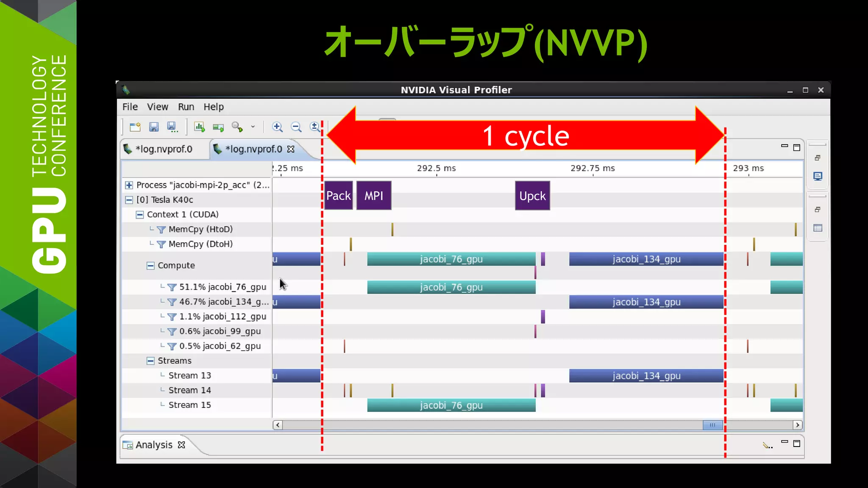Screen dimensions: 868x488
Task: Click the second restore icon in right sidebar
Action: pyautogui.click(x=818, y=210)
